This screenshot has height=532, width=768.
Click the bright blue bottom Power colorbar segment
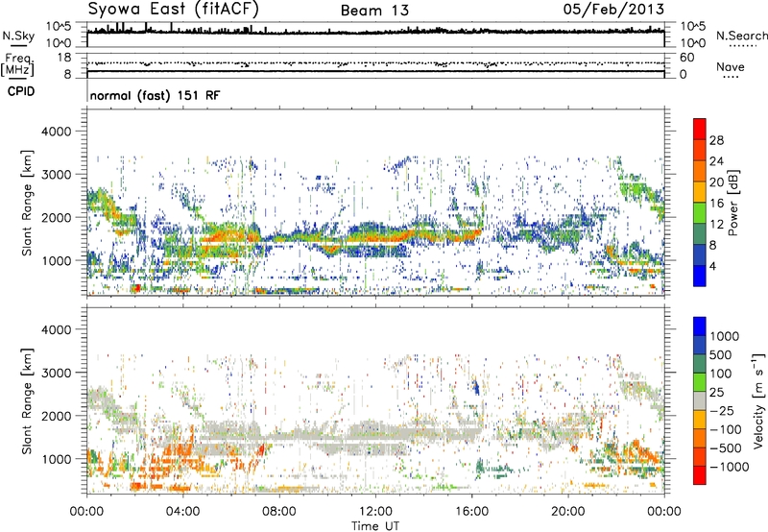(700, 276)
